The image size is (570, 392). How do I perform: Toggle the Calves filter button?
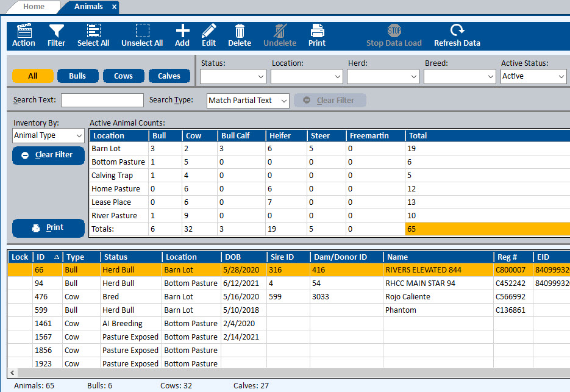(x=169, y=76)
